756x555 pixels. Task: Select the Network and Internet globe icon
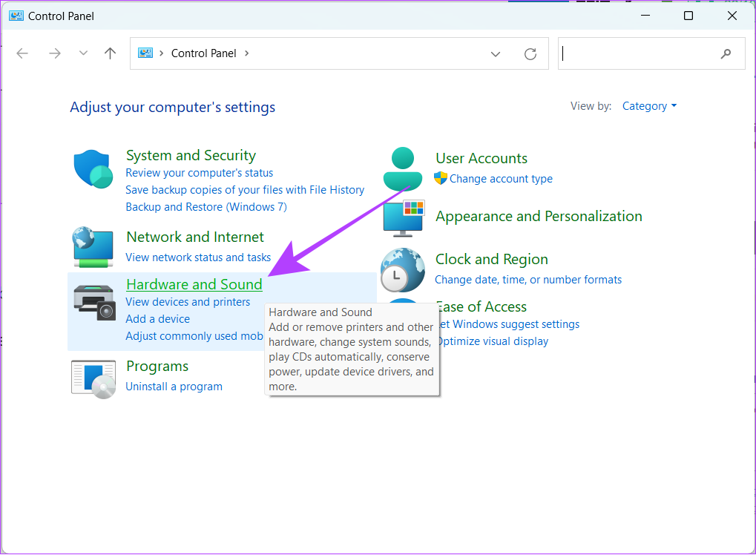(x=92, y=247)
